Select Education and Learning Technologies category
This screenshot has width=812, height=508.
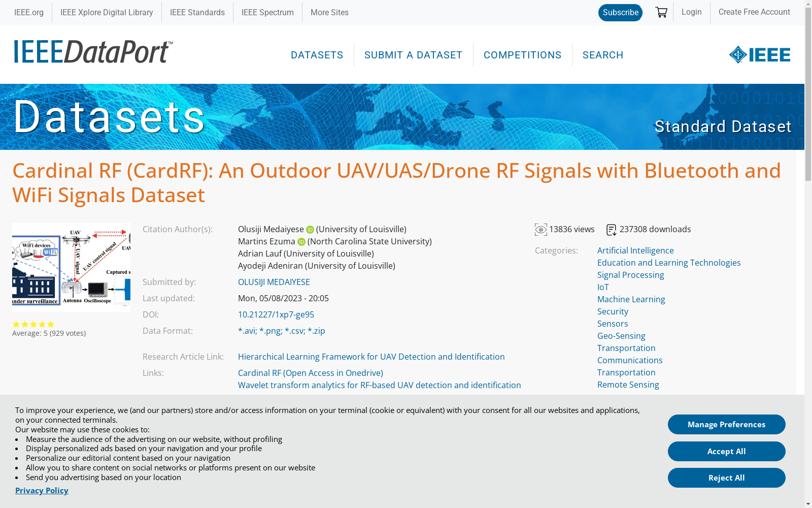pos(669,263)
